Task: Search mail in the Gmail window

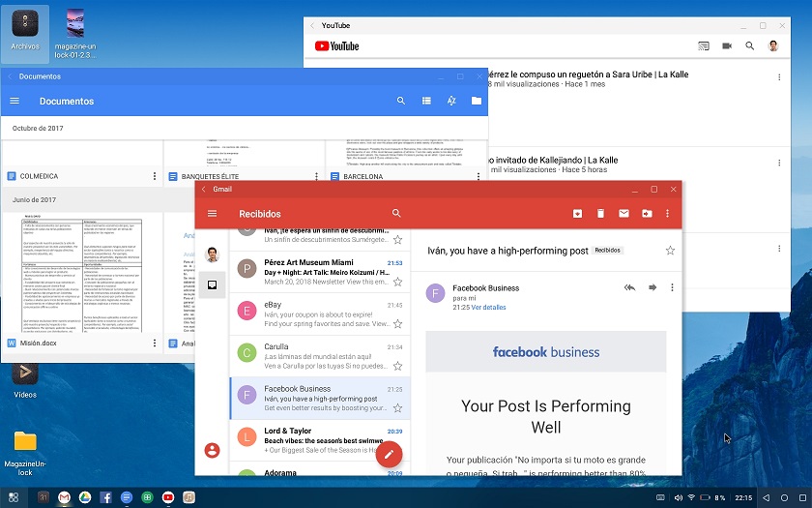Action: 396,214
